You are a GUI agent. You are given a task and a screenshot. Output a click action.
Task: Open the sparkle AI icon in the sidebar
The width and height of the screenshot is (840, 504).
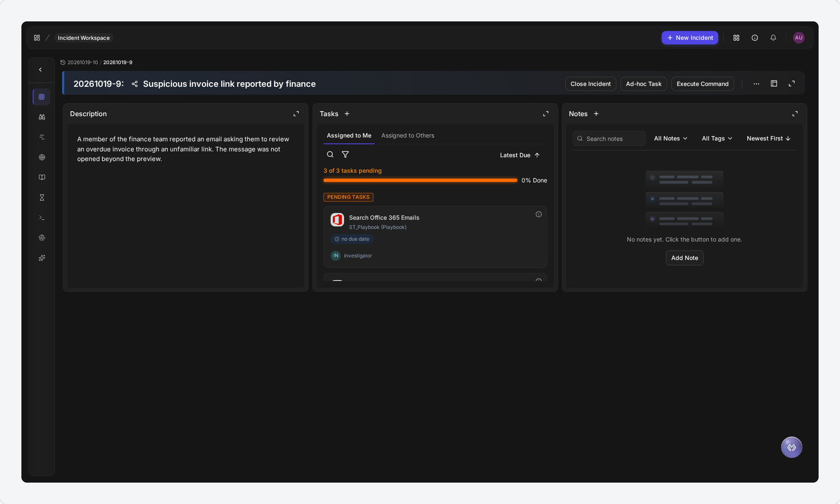(42, 258)
